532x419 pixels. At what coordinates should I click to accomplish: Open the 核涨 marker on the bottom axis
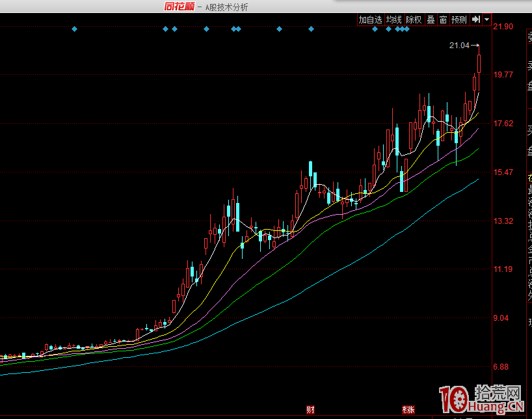(x=408, y=410)
